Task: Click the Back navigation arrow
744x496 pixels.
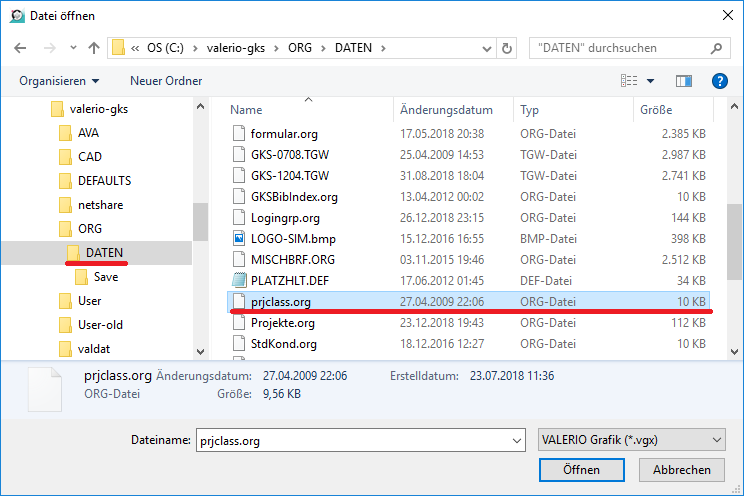Action: tap(20, 47)
